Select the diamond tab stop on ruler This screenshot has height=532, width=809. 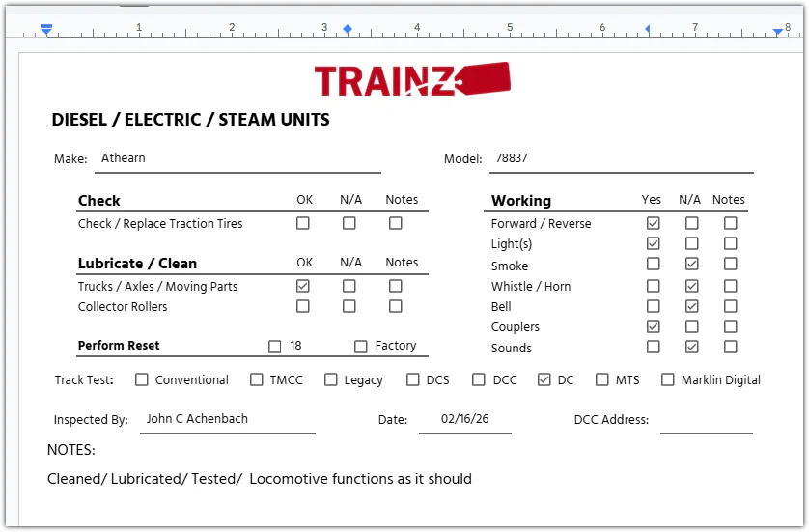coord(348,29)
